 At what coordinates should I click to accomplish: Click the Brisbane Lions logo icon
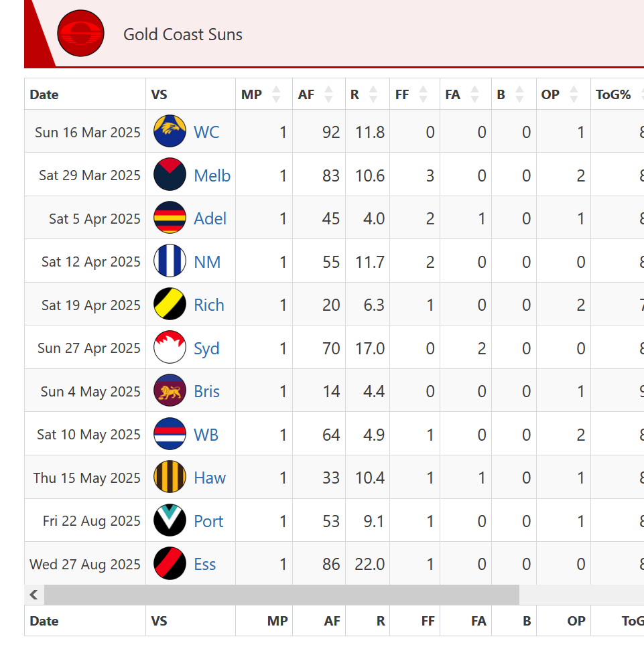pyautogui.click(x=170, y=390)
